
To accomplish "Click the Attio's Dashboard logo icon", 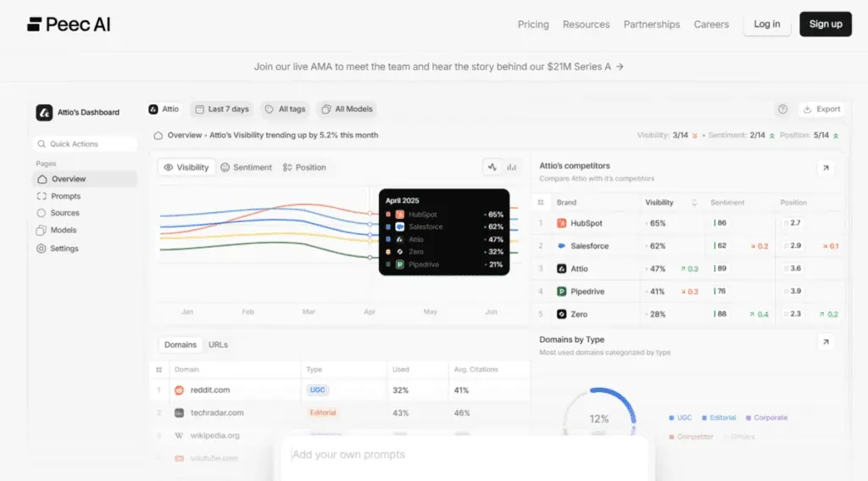I will (44, 113).
